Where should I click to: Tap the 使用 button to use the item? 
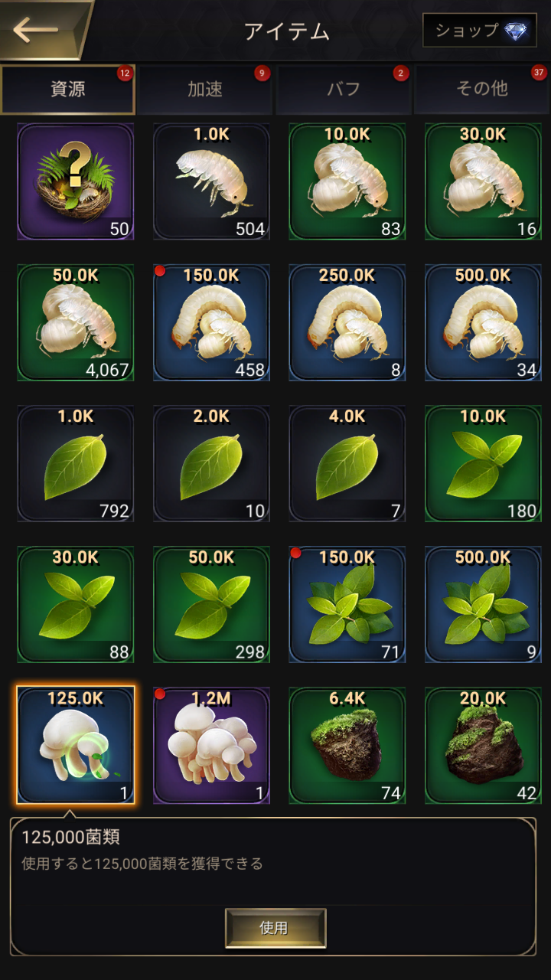click(275, 928)
